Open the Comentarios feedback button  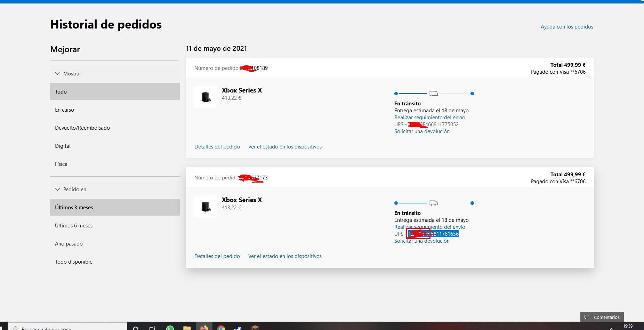[602, 317]
